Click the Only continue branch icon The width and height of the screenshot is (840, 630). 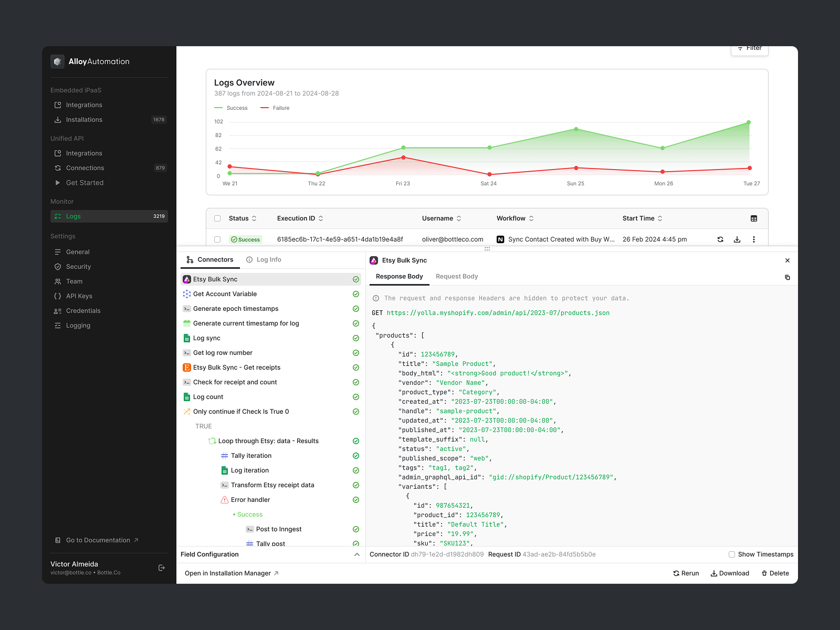[x=187, y=412]
